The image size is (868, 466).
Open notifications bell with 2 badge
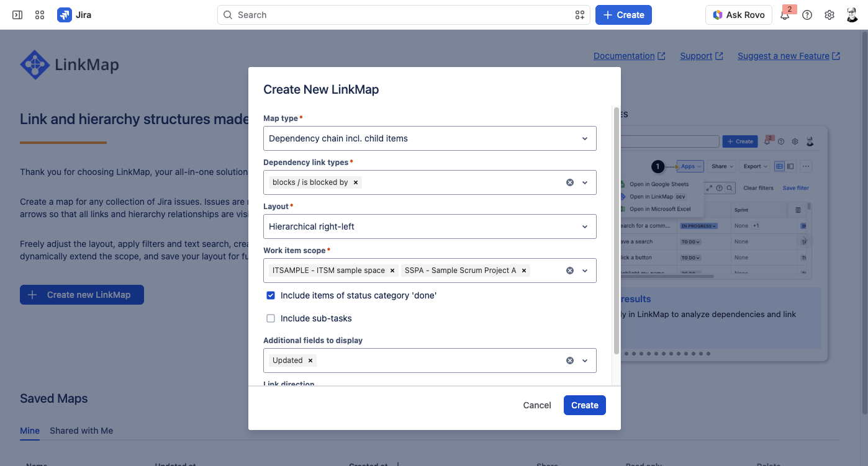(x=785, y=14)
